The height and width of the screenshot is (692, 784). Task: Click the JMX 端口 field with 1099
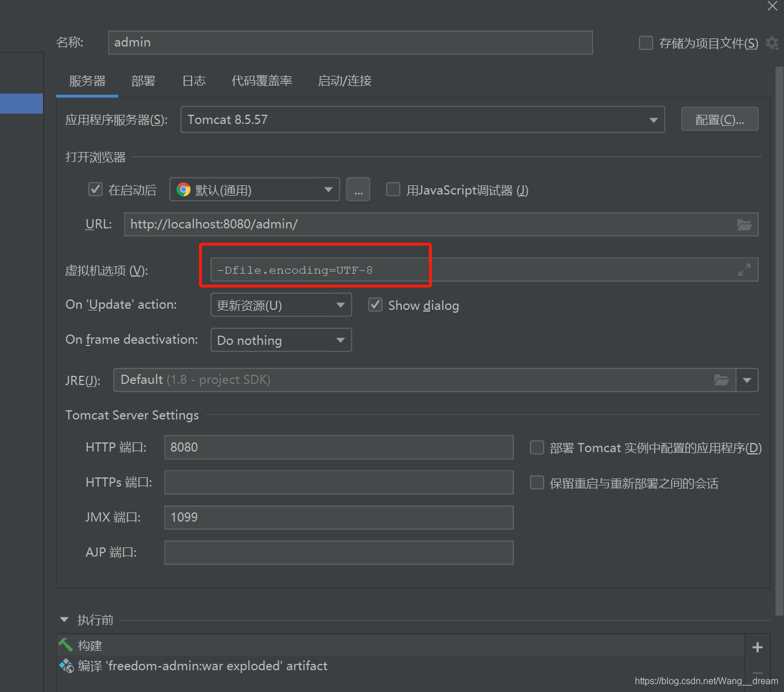[339, 518]
